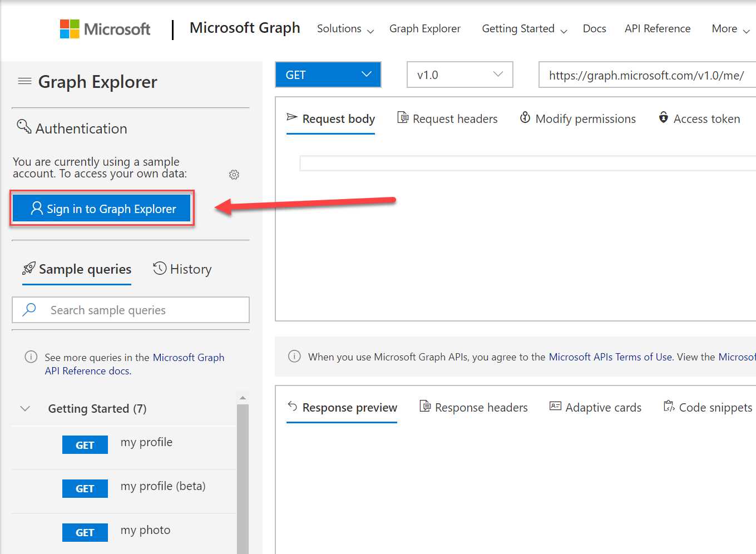Click the GET badge next to my profile
Screen dimensions: 756x554
click(x=85, y=445)
